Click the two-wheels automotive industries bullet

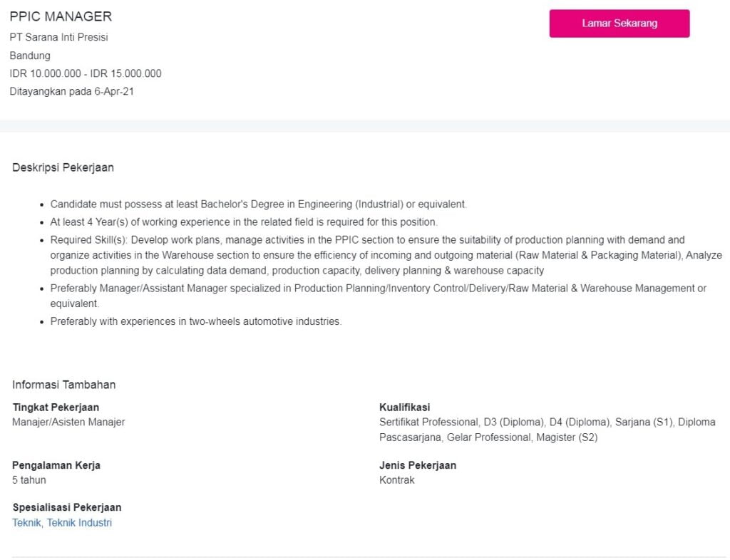coord(195,321)
